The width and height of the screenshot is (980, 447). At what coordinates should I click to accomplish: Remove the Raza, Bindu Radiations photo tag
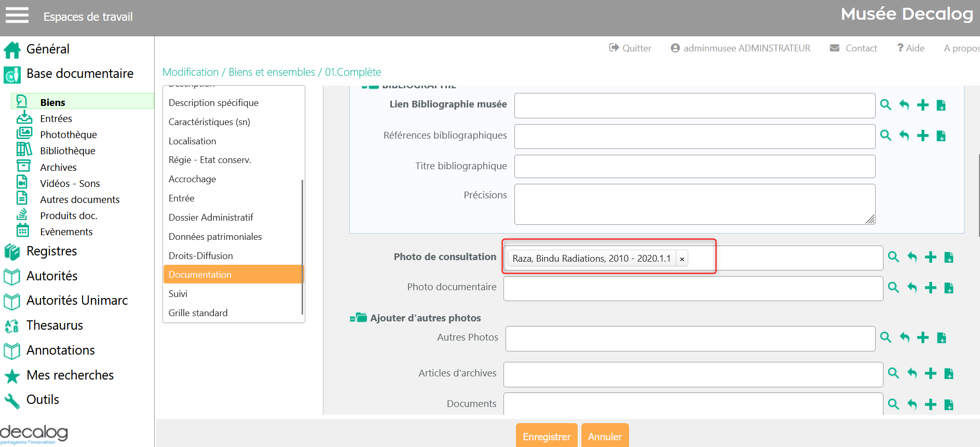[x=682, y=259]
